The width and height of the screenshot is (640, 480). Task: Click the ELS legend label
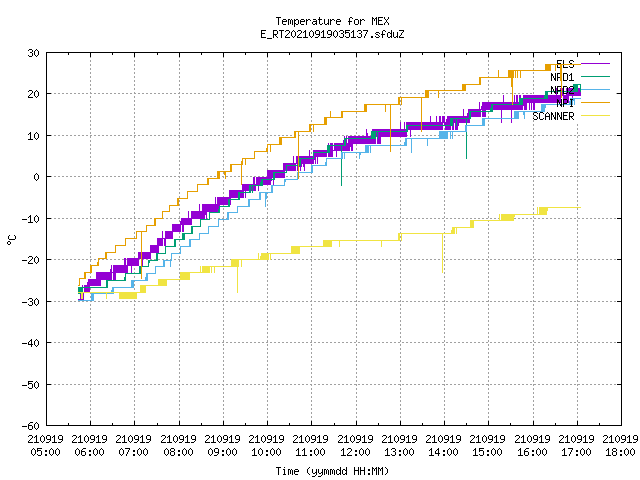pyautogui.click(x=565, y=64)
